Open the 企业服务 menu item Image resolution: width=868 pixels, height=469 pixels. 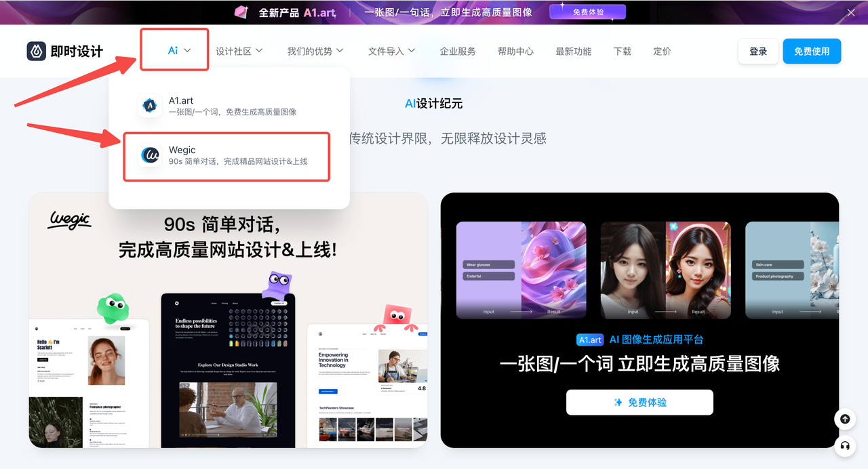(x=458, y=51)
